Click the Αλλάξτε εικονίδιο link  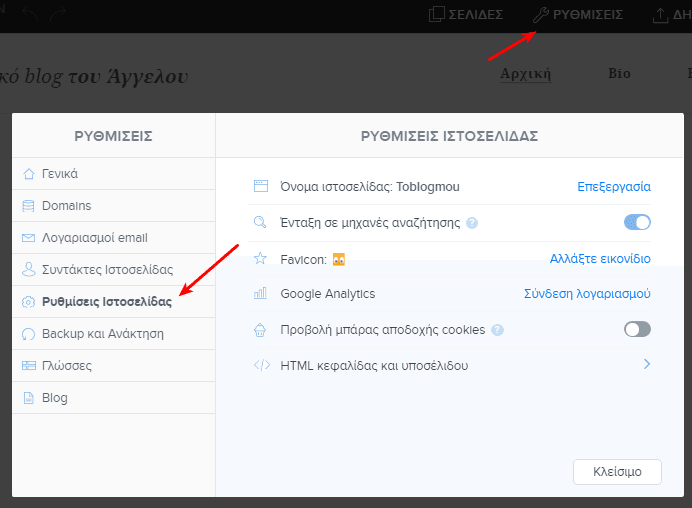[600, 259]
